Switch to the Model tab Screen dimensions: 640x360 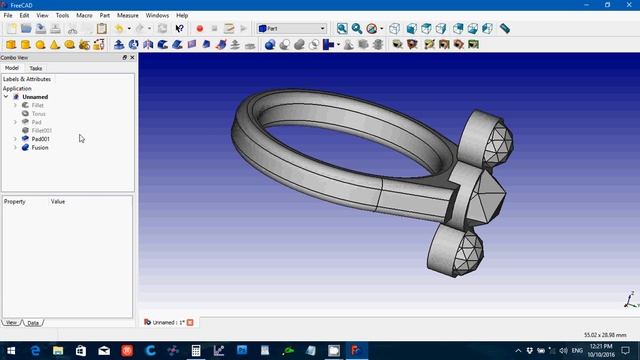coord(11,68)
